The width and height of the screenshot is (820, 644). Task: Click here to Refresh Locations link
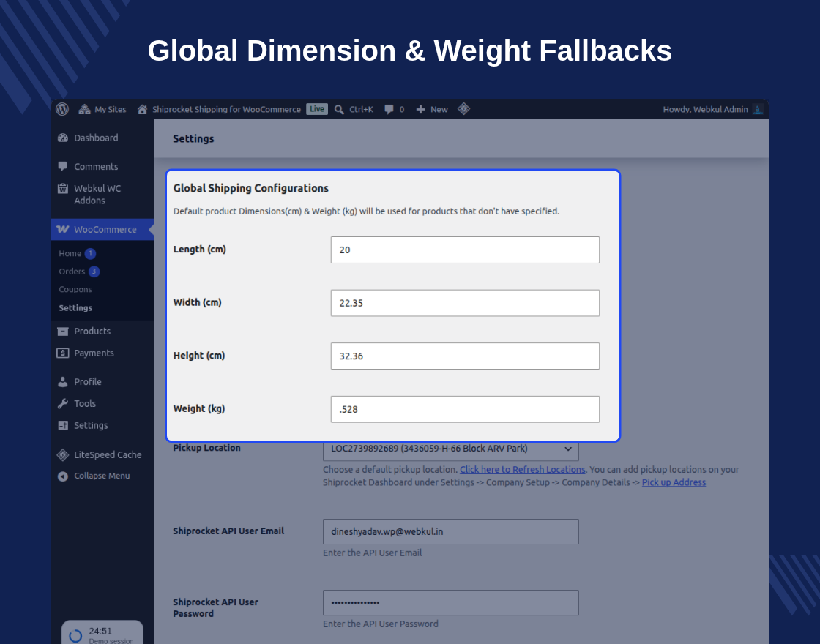[x=523, y=469]
